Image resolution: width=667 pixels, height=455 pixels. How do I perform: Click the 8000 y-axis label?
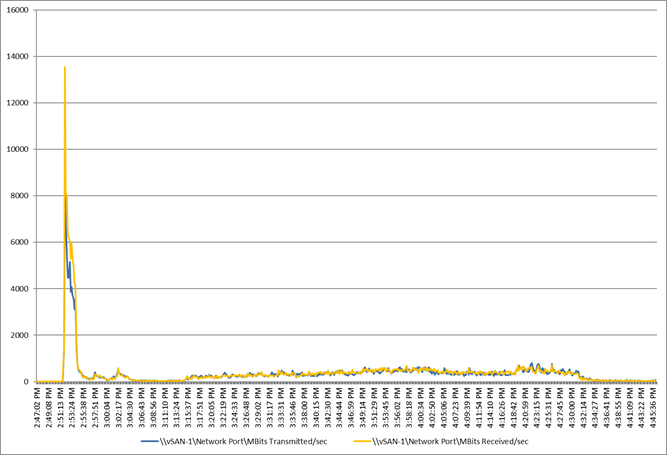pos(20,196)
